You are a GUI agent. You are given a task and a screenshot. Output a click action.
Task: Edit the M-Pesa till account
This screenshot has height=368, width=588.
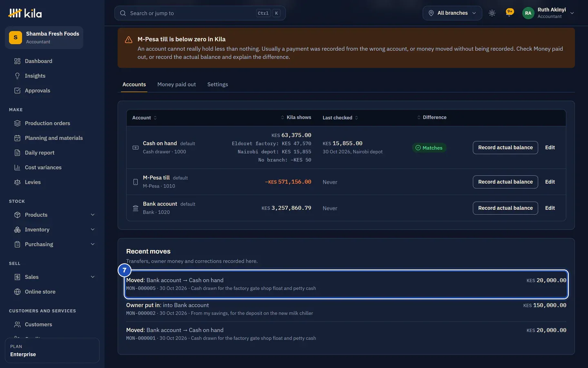(x=550, y=182)
